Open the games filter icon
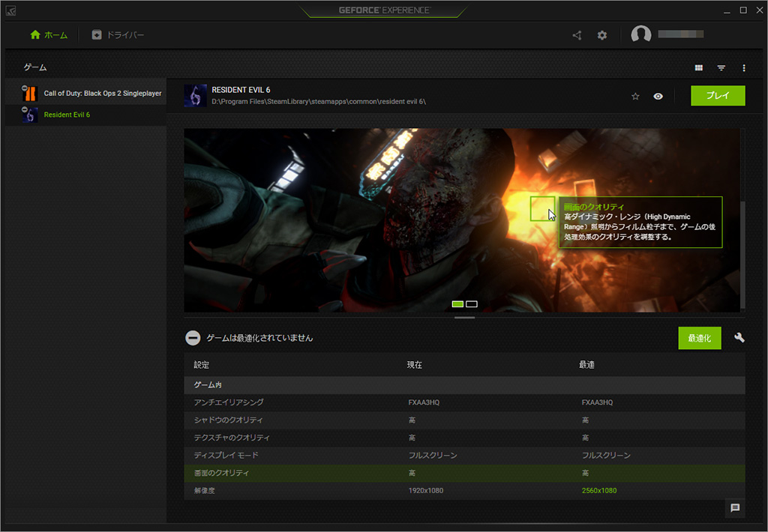The image size is (768, 532). pyautogui.click(x=721, y=68)
